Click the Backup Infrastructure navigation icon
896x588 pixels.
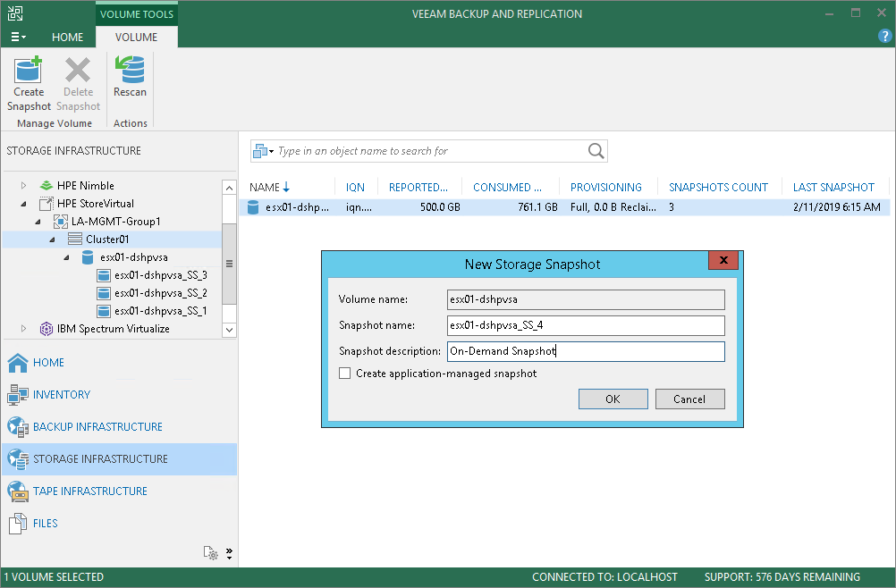18,427
